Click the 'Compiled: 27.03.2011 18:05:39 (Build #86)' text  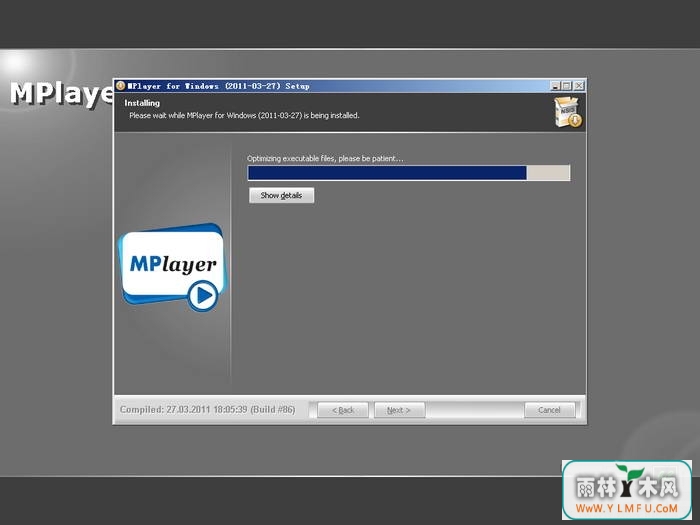(208, 409)
